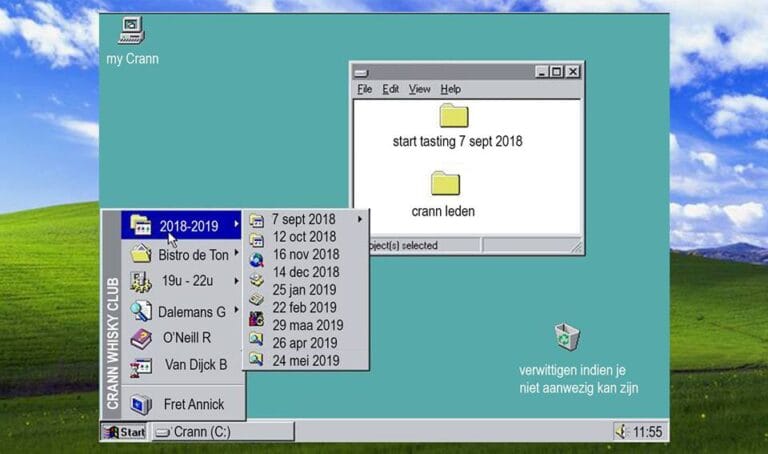
Task: Click the '24 mei 2019' text
Action: pyautogui.click(x=306, y=361)
